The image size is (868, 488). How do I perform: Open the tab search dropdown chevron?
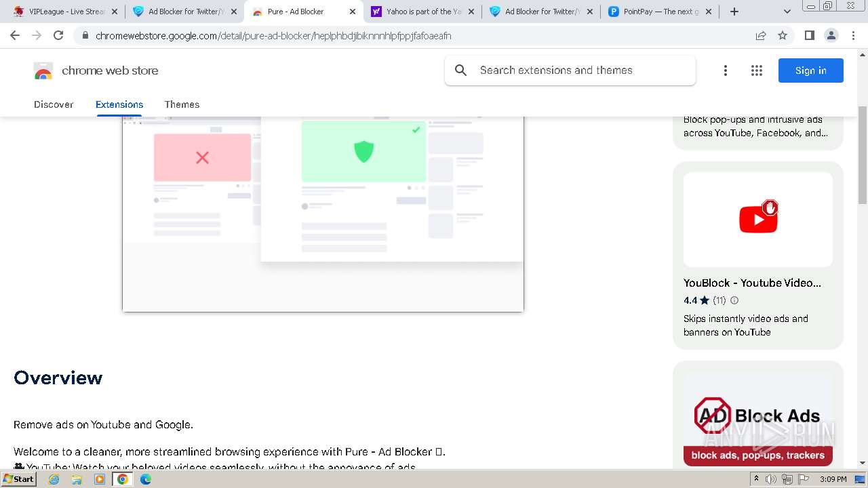click(787, 12)
